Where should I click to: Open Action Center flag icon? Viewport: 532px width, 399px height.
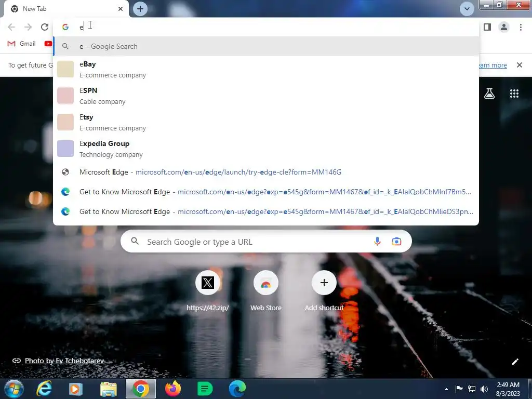coord(459,389)
